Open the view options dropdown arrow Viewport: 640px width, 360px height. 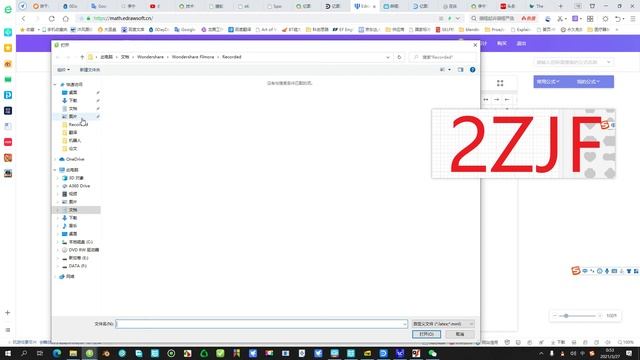pyautogui.click(x=449, y=70)
